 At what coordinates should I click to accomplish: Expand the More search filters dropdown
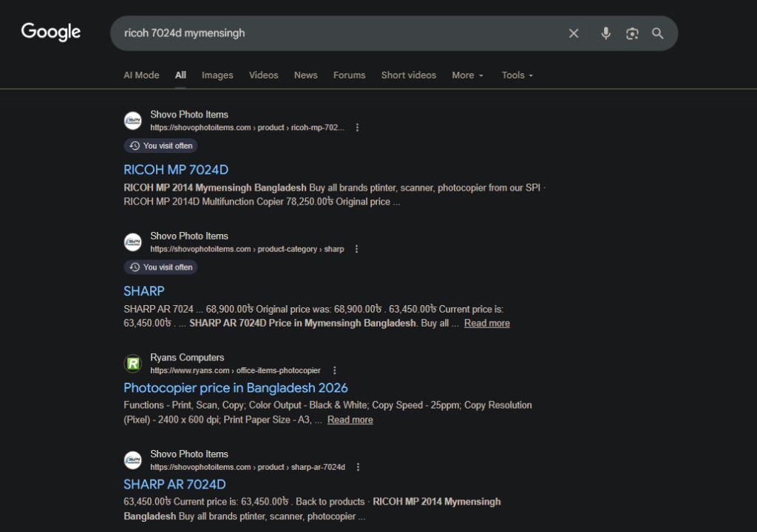pyautogui.click(x=467, y=75)
